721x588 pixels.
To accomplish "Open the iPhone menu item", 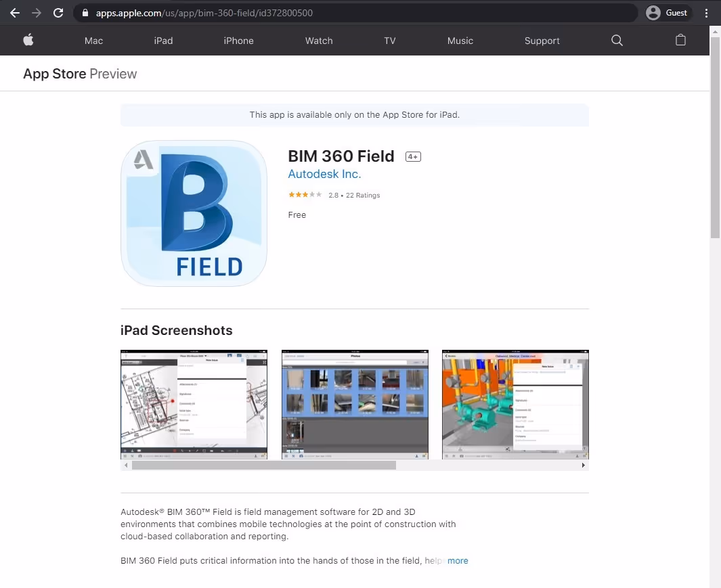I will click(x=239, y=41).
